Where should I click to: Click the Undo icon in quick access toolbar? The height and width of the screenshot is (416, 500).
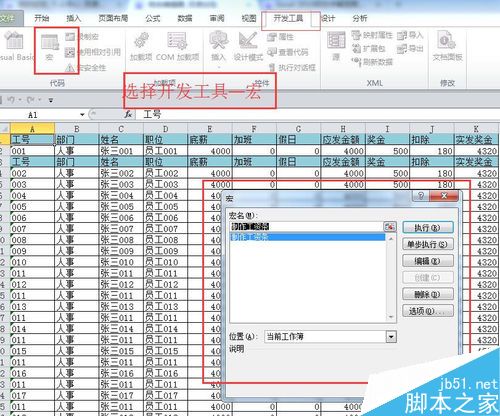click(x=11, y=100)
